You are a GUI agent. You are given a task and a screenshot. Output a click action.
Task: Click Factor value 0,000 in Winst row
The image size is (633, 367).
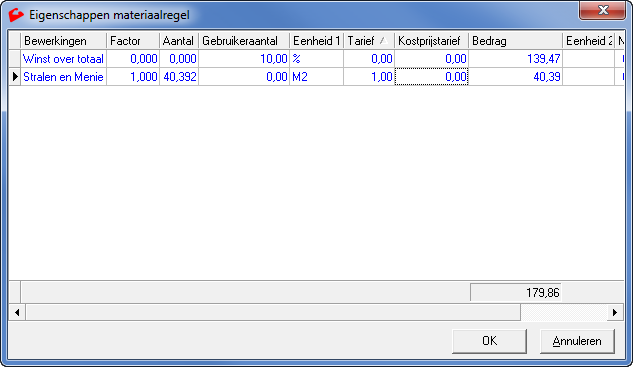pos(133,59)
